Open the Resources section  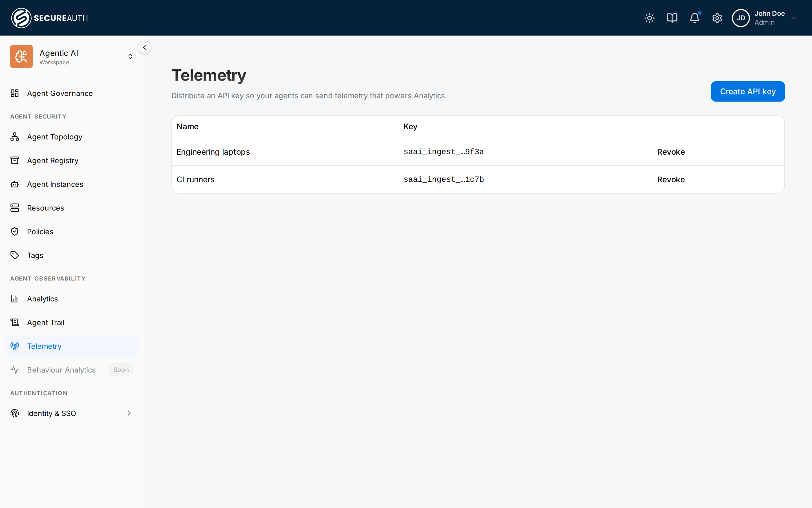[46, 208]
